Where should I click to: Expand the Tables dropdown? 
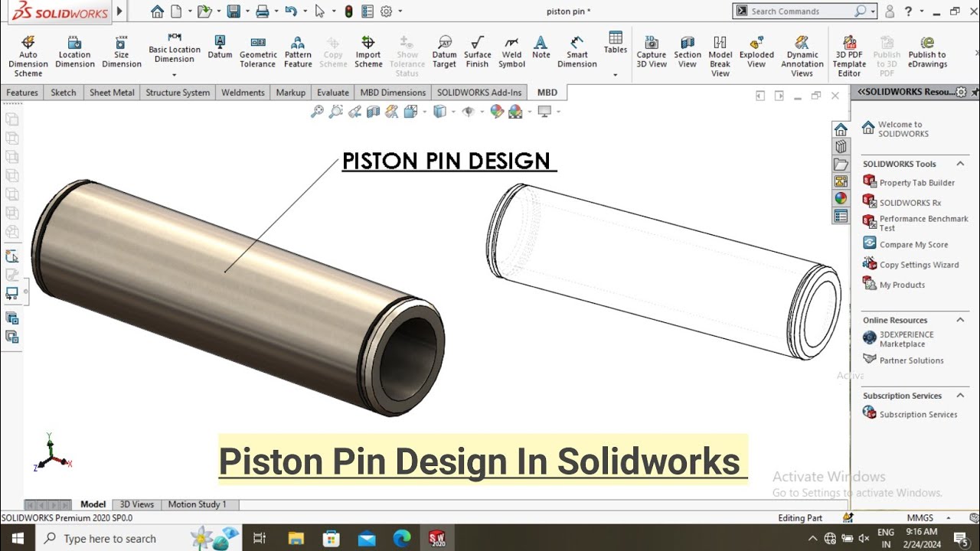pyautogui.click(x=616, y=75)
